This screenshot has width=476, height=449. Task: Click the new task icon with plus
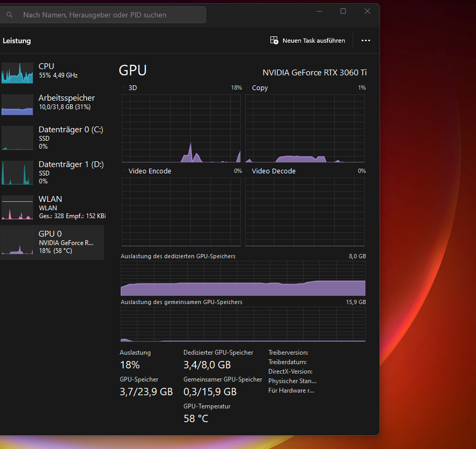click(x=274, y=41)
